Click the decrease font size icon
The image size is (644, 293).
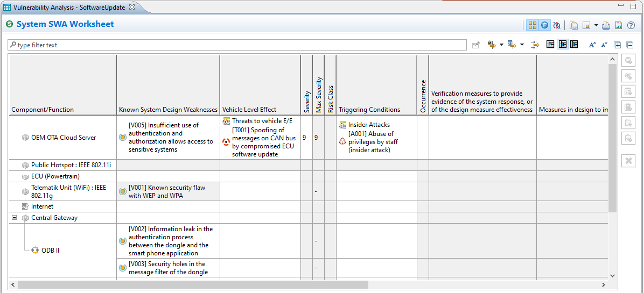[604, 45]
